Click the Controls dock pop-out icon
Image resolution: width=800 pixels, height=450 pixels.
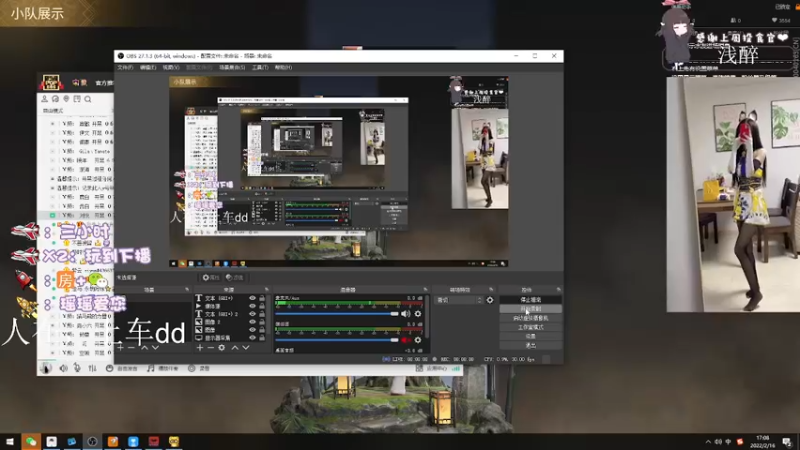[x=559, y=289]
